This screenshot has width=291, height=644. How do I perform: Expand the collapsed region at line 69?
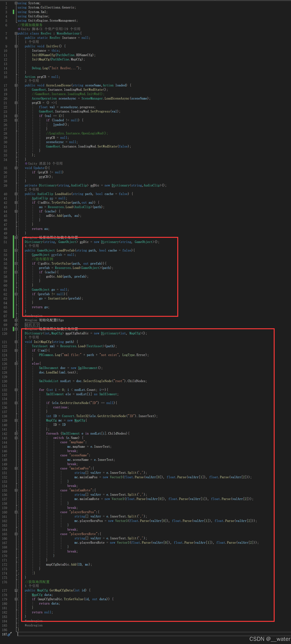click(x=16, y=325)
